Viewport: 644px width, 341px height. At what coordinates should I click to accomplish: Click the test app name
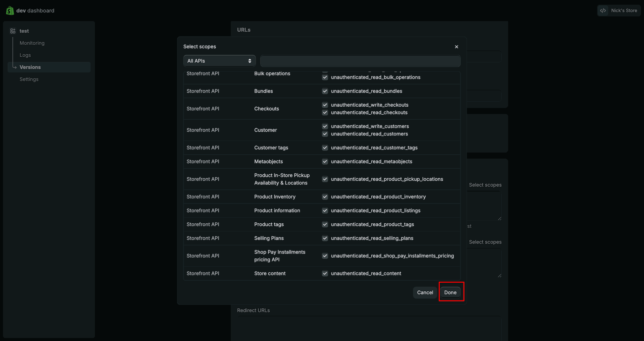(x=24, y=31)
